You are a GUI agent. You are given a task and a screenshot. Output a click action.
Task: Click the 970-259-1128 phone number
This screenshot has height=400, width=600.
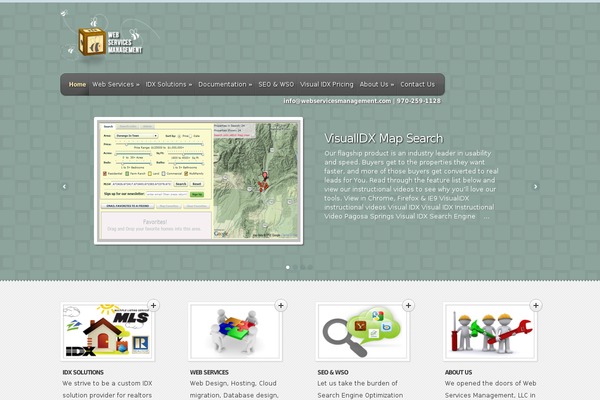(419, 101)
